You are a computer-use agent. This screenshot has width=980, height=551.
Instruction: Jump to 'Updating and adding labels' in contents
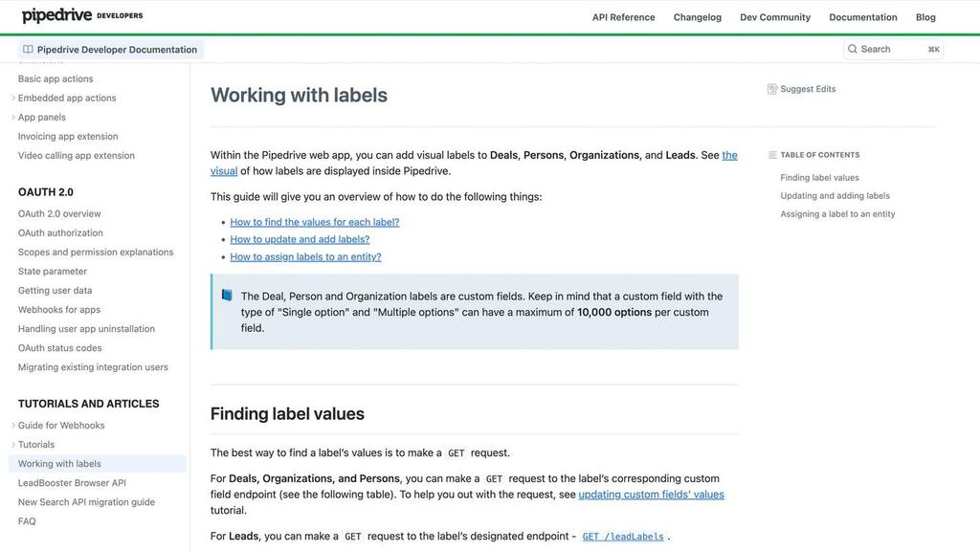coord(835,196)
